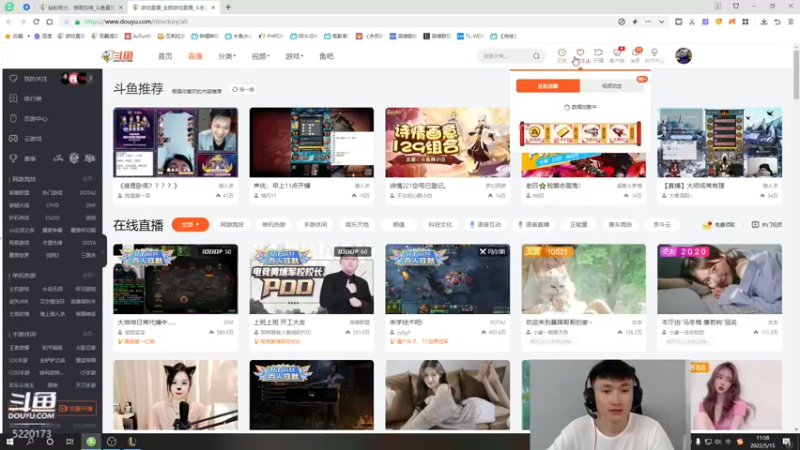Select 手游休闲 filter chip
Image resolution: width=800 pixels, height=450 pixels.
(315, 224)
